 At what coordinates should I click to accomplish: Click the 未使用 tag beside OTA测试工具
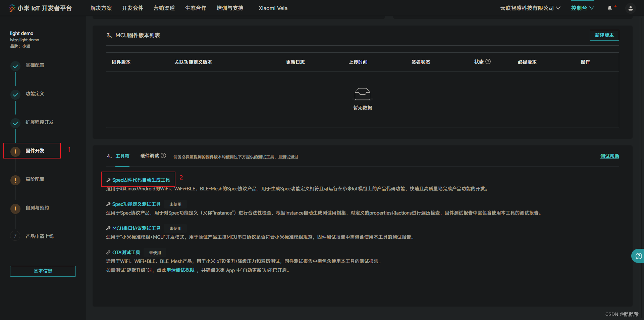pyautogui.click(x=155, y=253)
